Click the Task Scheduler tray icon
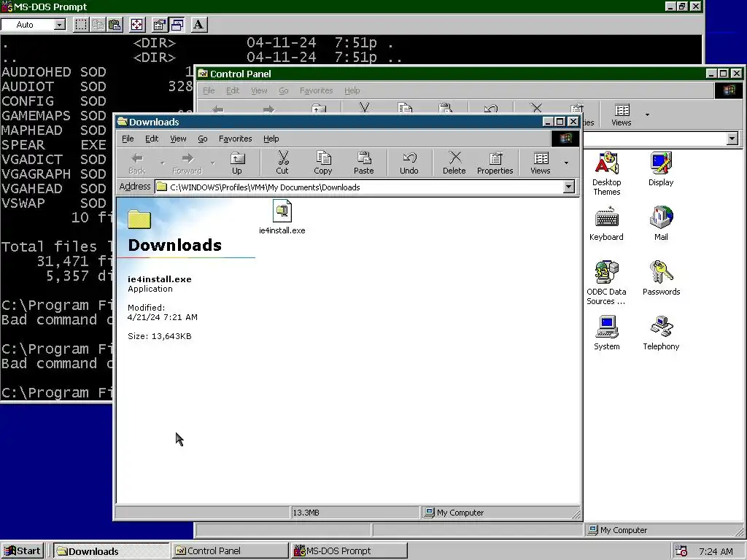The height and width of the screenshot is (560, 747). (681, 551)
